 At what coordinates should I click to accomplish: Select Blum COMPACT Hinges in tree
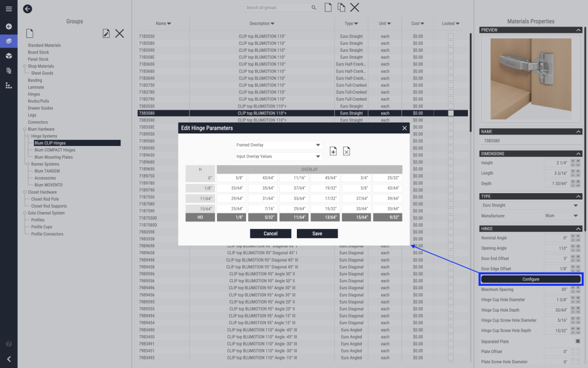pos(55,150)
